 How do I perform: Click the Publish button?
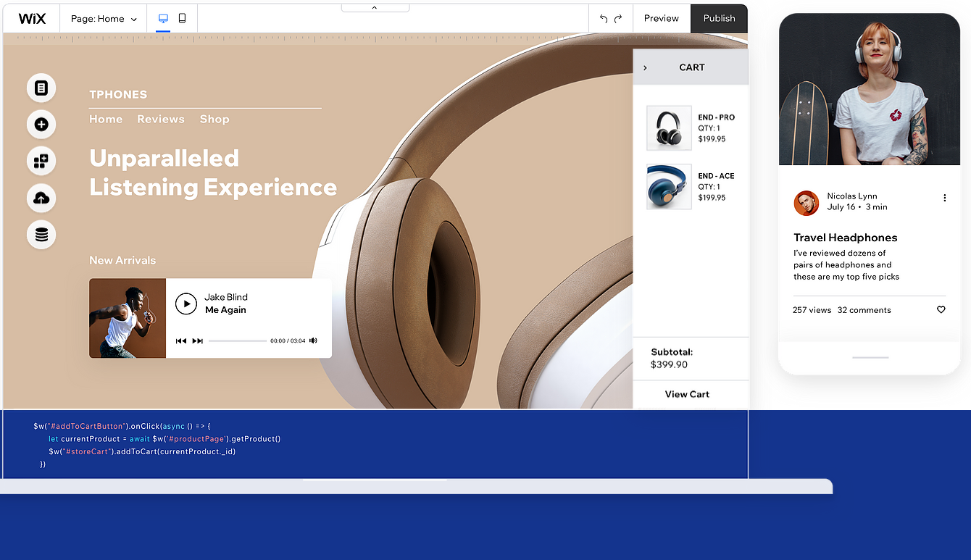tap(719, 19)
